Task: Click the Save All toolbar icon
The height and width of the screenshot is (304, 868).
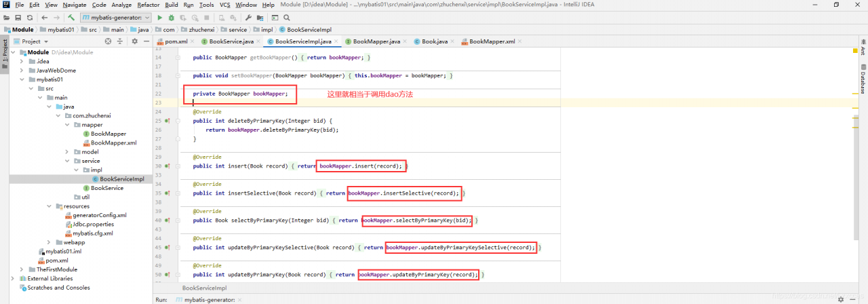Action: [x=18, y=17]
